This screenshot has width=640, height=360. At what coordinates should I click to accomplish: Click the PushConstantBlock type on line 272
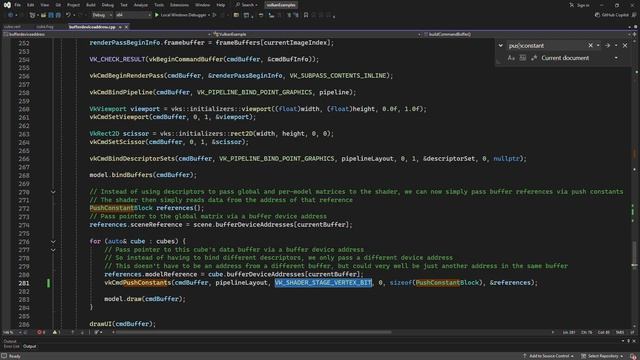[121, 208]
